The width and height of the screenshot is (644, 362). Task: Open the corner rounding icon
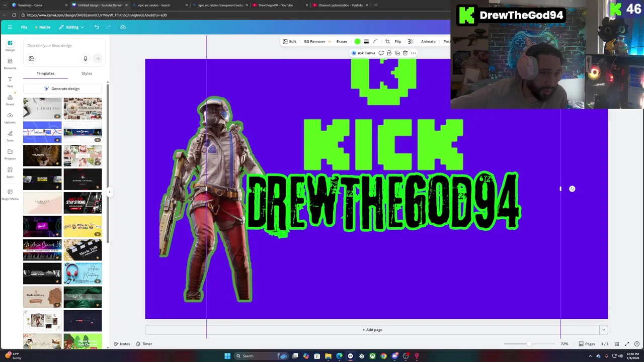tap(375, 41)
